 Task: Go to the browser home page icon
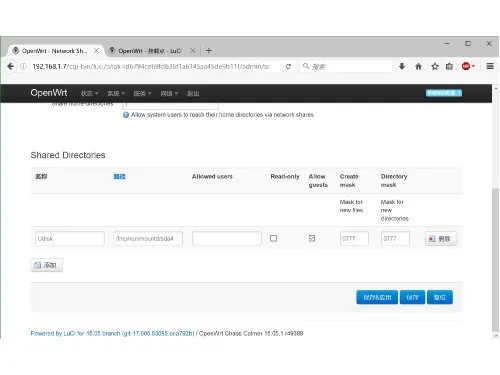pyautogui.click(x=418, y=66)
